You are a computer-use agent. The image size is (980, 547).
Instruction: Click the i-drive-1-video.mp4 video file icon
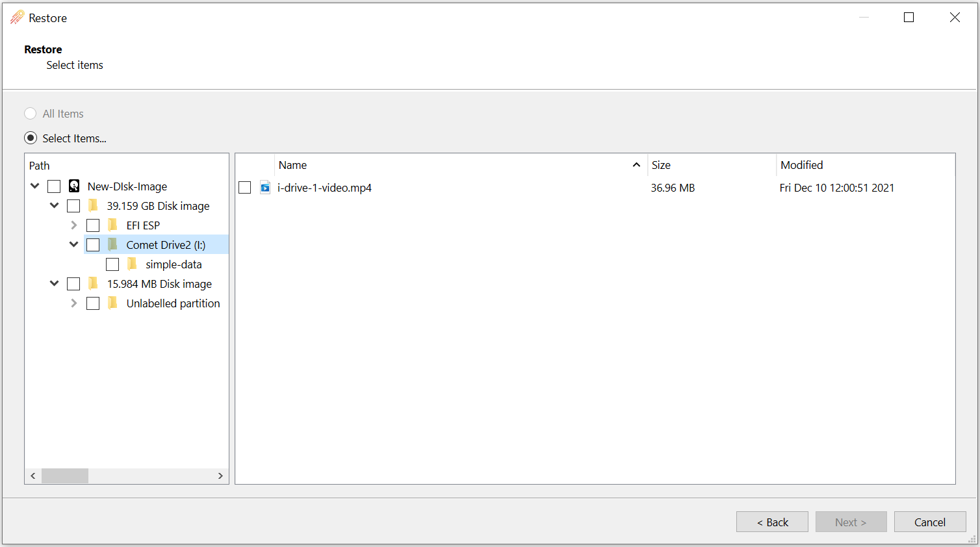(265, 188)
